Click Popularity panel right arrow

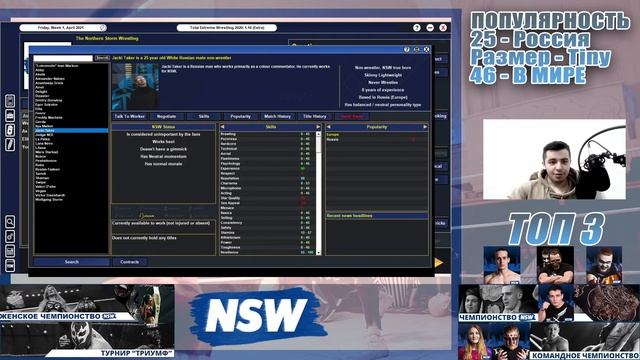pyautogui.click(x=425, y=127)
